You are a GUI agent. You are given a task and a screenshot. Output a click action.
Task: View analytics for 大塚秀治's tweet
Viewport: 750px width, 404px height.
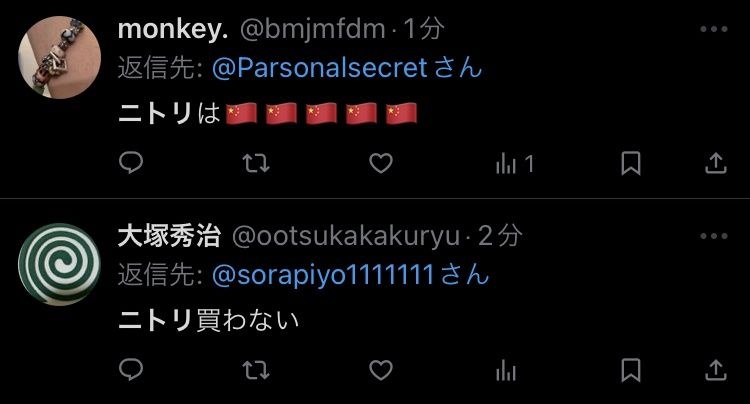pos(506,371)
